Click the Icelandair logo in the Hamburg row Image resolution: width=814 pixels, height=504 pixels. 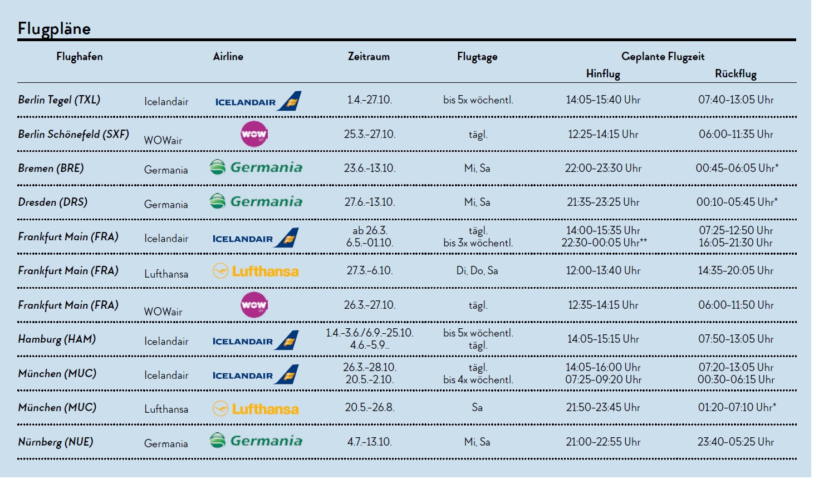coord(256,340)
